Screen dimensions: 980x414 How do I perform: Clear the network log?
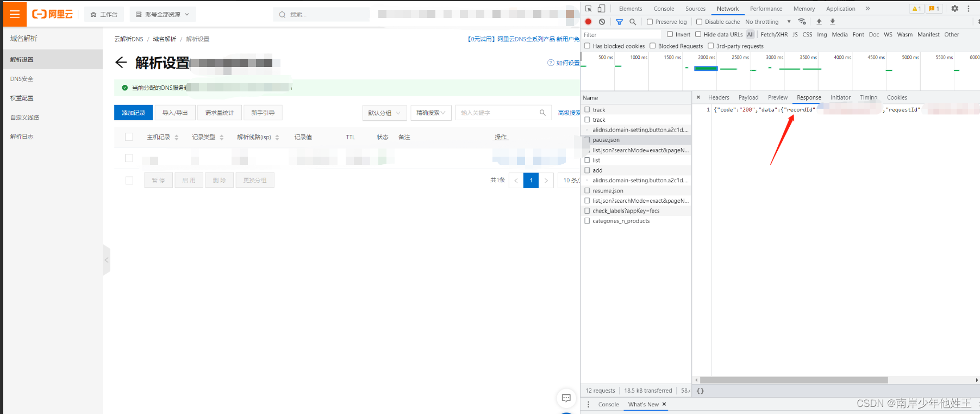602,22
